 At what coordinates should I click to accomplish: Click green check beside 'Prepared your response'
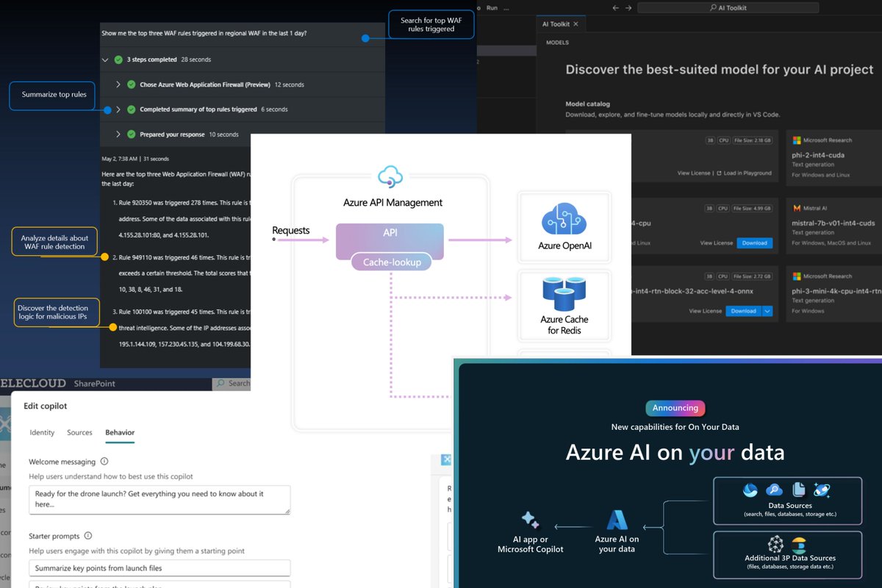[x=132, y=135]
